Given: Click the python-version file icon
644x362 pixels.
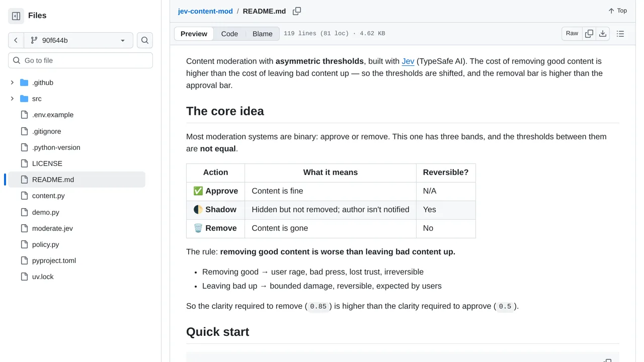Looking at the screenshot, I should click(x=24, y=147).
